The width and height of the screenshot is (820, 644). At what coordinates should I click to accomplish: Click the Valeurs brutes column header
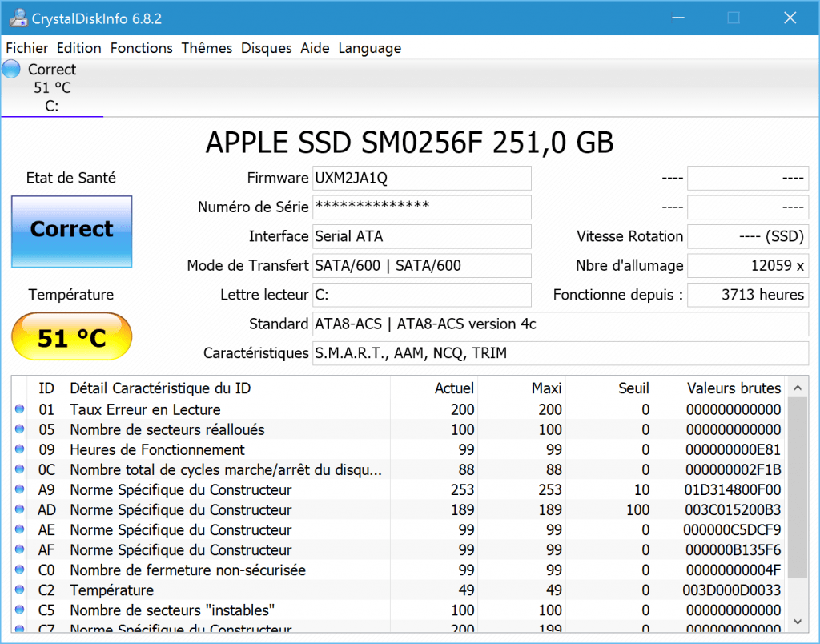[x=718, y=388]
